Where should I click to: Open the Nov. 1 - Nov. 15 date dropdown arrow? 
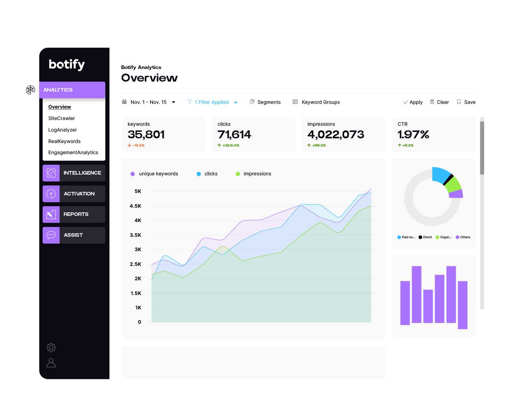pyautogui.click(x=173, y=102)
